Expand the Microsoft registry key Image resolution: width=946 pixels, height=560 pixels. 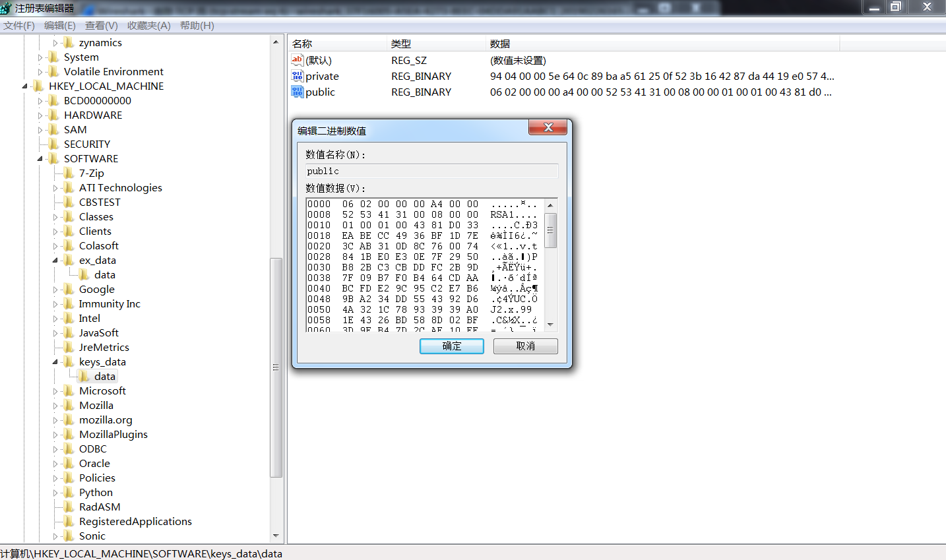click(x=55, y=391)
